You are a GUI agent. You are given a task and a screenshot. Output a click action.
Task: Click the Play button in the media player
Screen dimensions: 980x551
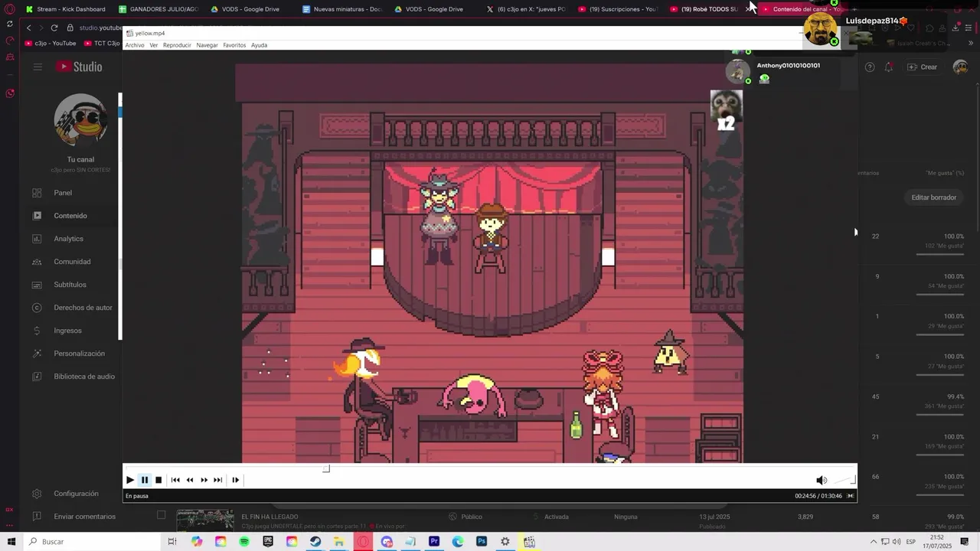click(130, 480)
